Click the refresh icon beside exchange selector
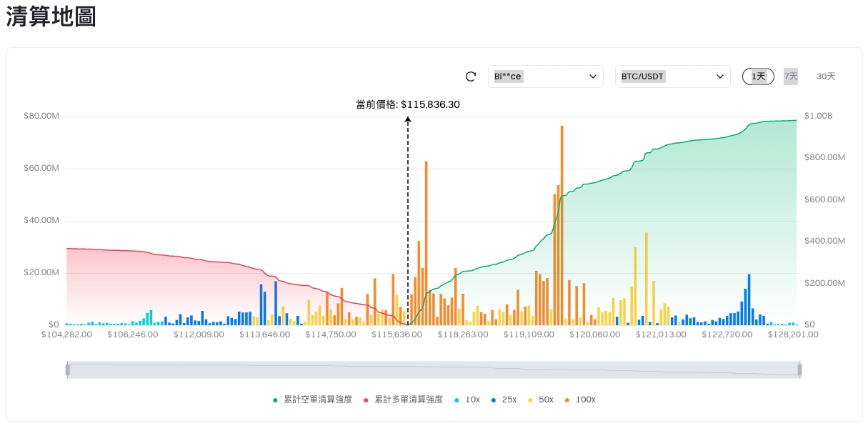This screenshot has width=868, height=426. 471,76
